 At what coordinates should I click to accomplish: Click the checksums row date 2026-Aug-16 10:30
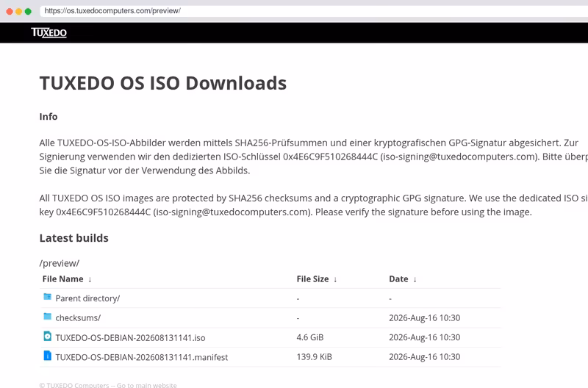point(425,318)
